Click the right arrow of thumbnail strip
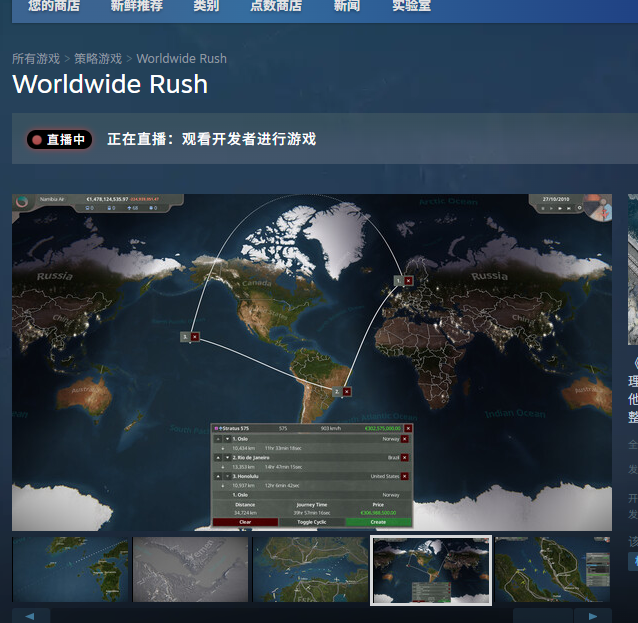Image resolution: width=638 pixels, height=623 pixels. [x=593, y=616]
